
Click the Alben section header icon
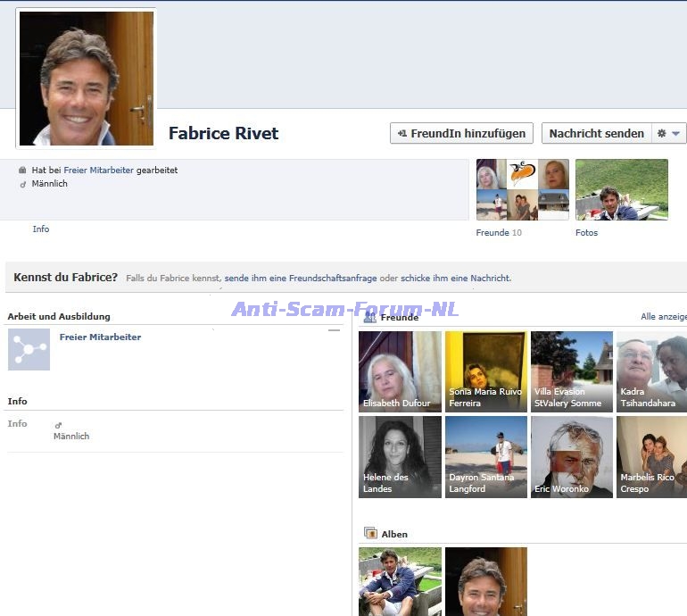369,533
